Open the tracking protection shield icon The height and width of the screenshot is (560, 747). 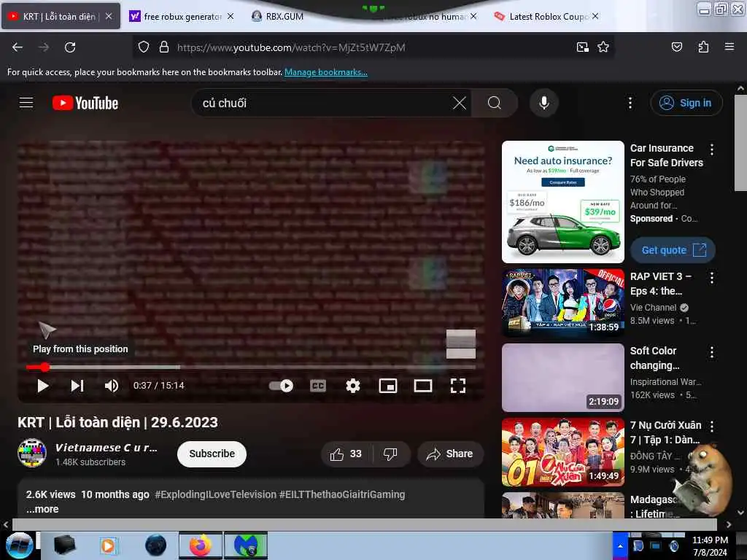coord(144,47)
